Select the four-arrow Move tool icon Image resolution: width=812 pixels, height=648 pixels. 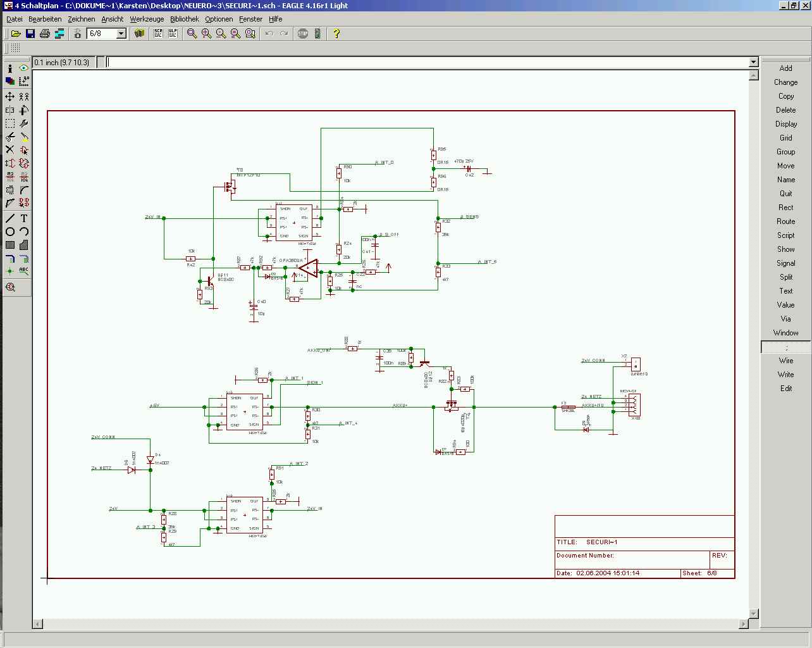[10, 97]
